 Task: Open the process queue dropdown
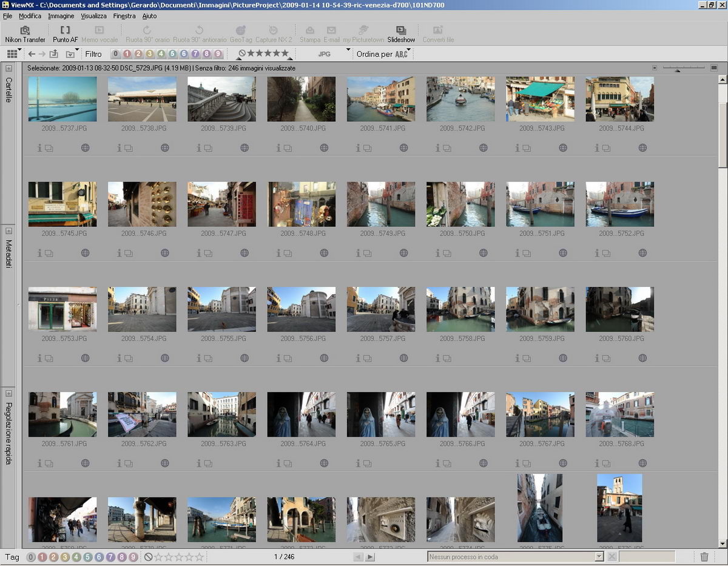(x=599, y=557)
